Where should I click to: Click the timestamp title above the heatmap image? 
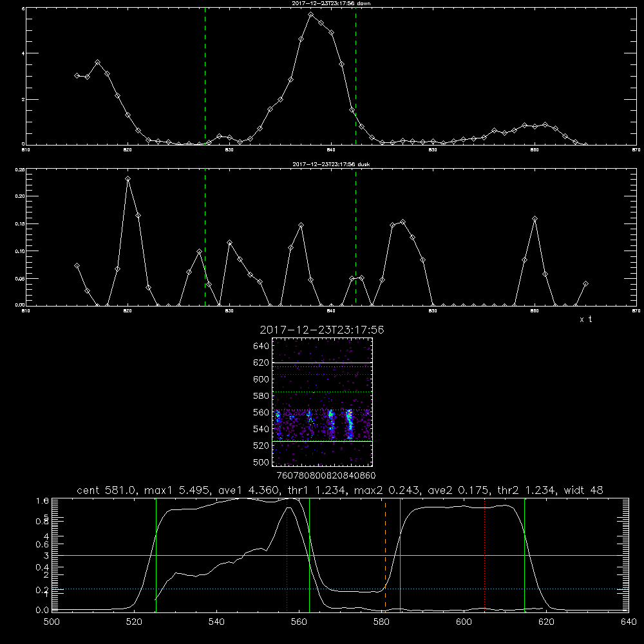point(322,330)
